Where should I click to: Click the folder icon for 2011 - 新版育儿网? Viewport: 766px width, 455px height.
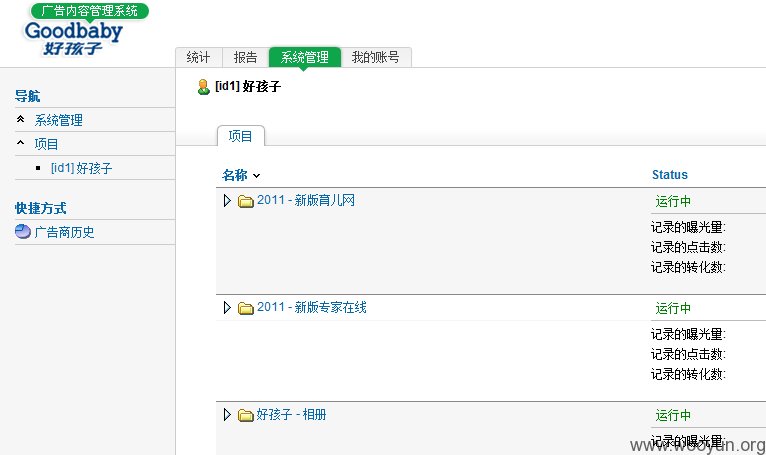click(246, 201)
